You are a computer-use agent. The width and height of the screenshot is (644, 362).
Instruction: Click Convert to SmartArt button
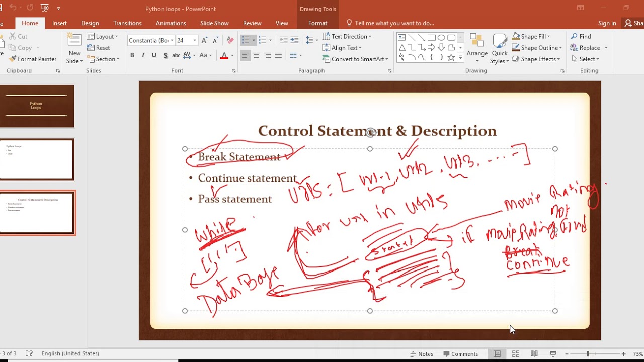tap(356, 59)
